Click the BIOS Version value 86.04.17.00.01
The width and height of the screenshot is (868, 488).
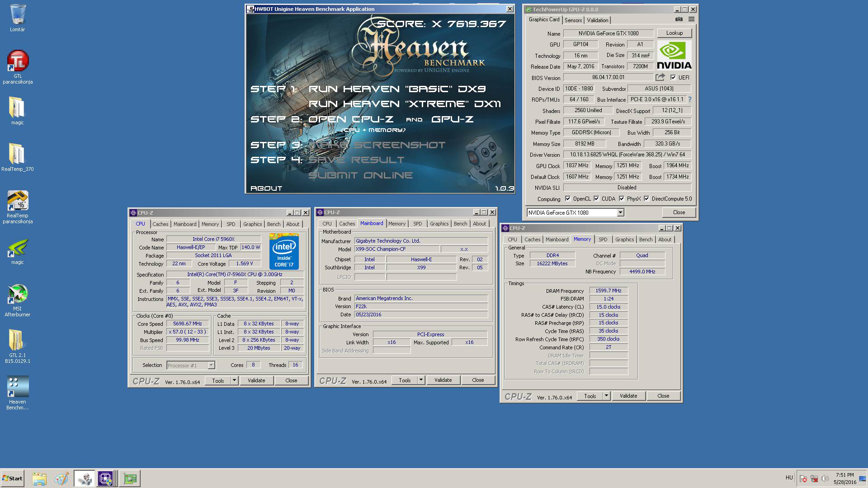pyautogui.click(x=608, y=77)
